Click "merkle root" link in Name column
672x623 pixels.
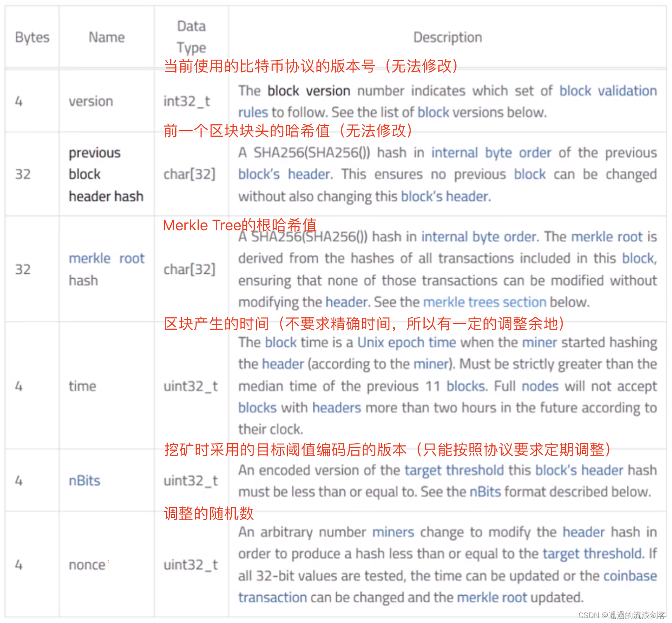pyautogui.click(x=106, y=258)
